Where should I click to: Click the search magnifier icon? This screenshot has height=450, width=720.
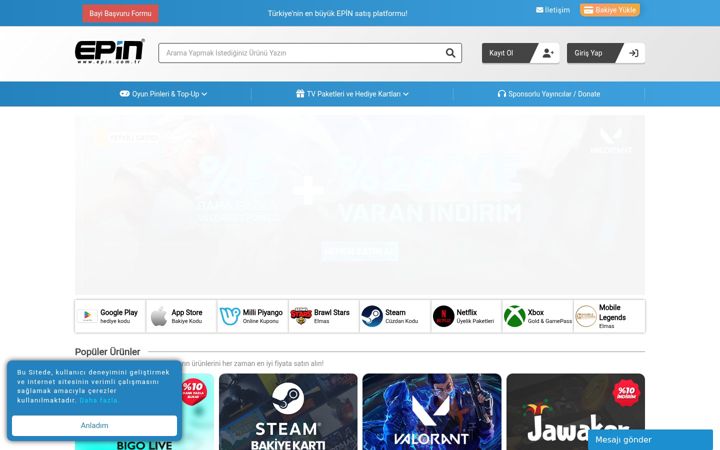click(x=450, y=53)
